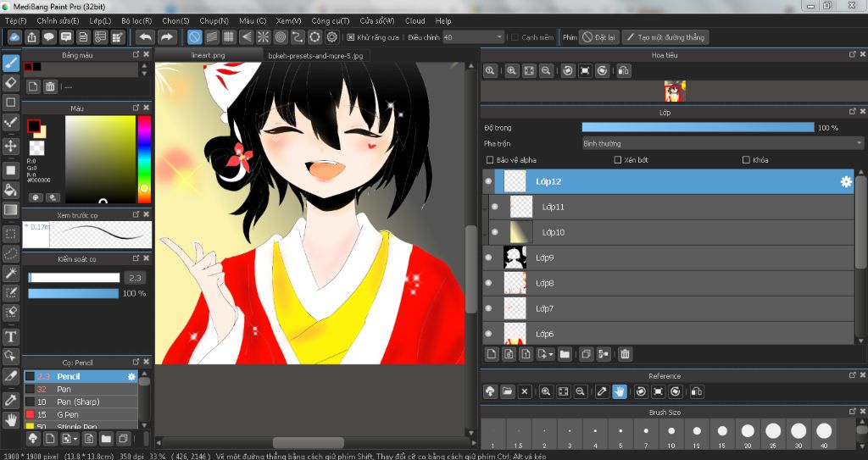This screenshot has width=868, height=460.
Task: Enable the Xén bớt checkbox
Action: point(618,160)
